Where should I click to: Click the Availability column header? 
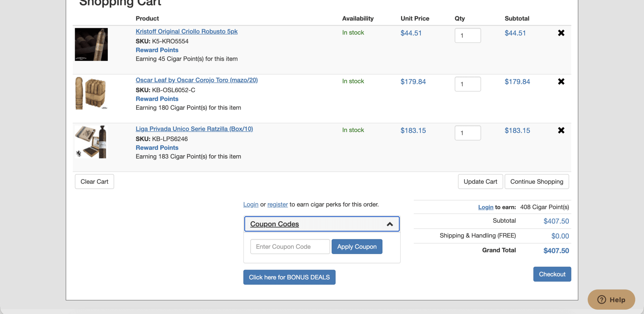click(358, 19)
